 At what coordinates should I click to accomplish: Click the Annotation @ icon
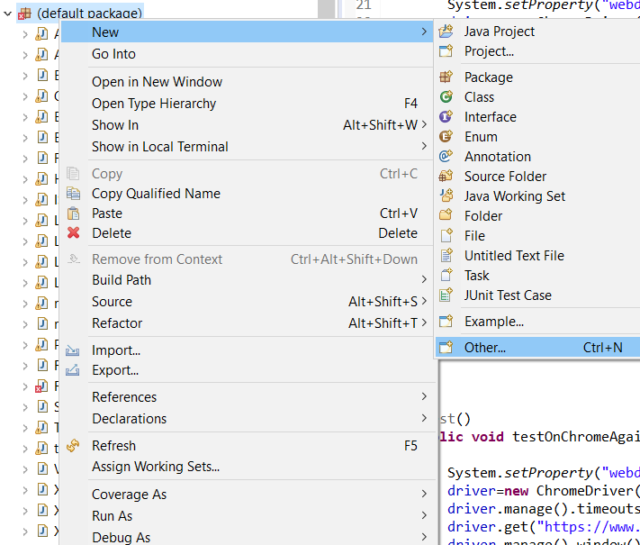coord(446,156)
